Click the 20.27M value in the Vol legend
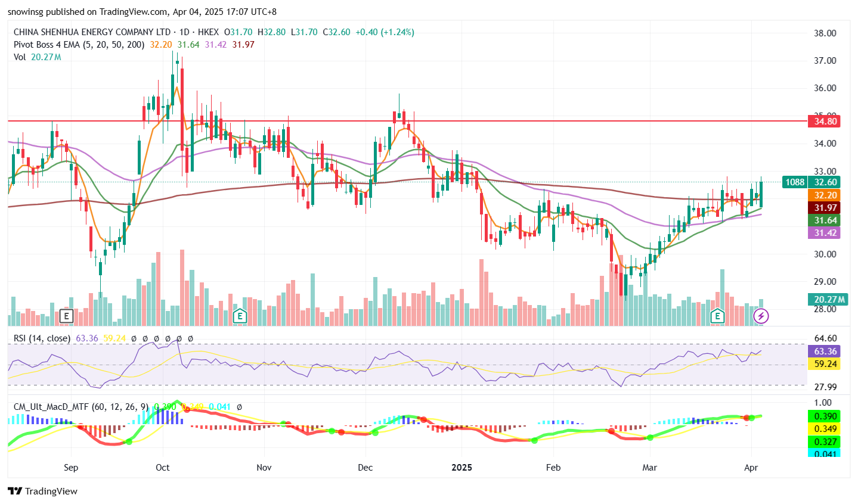This screenshot has height=504, width=858. pyautogui.click(x=46, y=57)
